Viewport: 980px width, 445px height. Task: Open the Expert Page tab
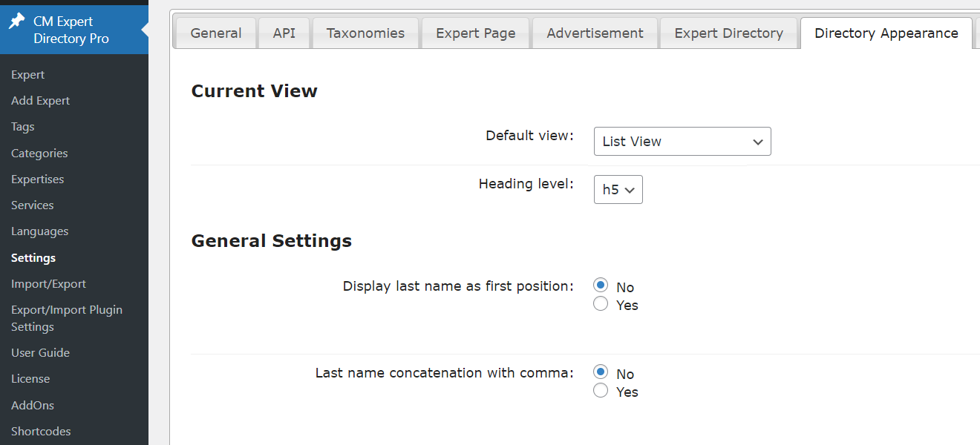(475, 33)
